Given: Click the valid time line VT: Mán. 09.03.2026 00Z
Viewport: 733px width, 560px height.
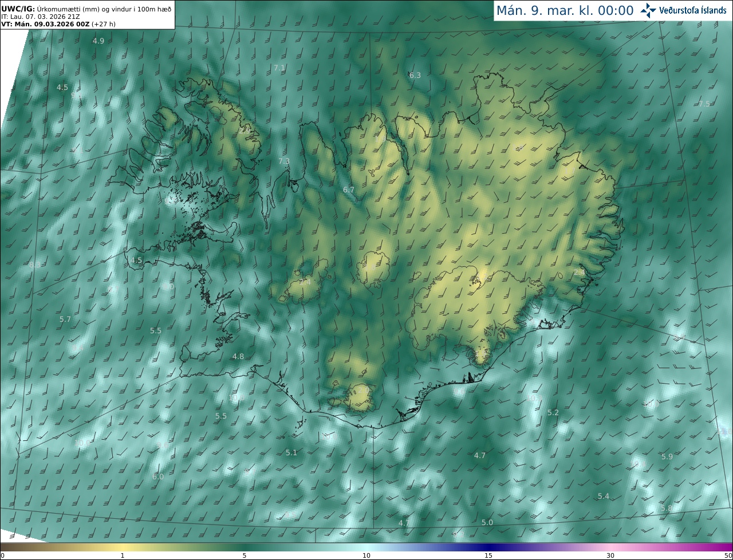Looking at the screenshot, I should (x=57, y=24).
